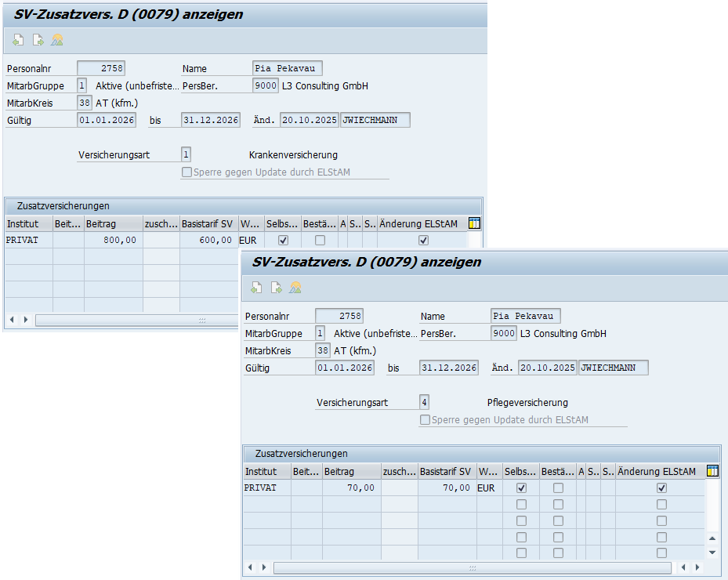Open table settings icon in Pflegeversicherung table

tap(712, 471)
